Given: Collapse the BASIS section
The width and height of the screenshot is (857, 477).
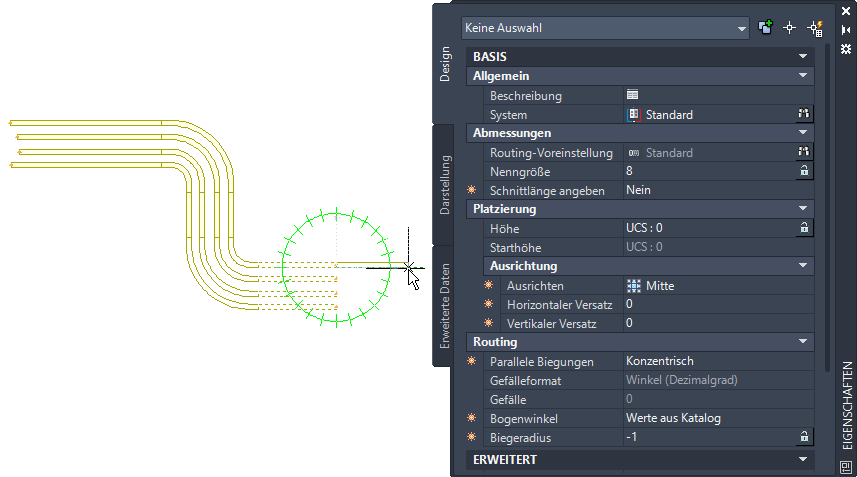Looking at the screenshot, I should click(803, 56).
